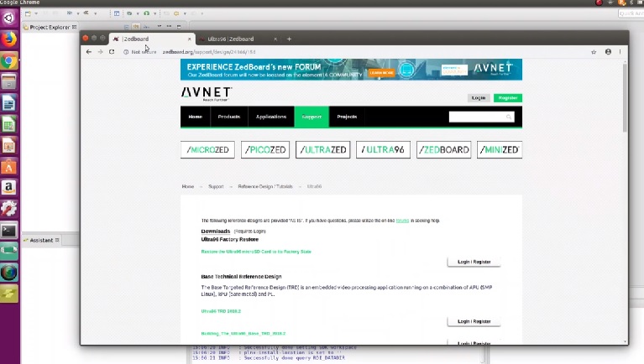Bookmark this page with the star icon

(x=594, y=52)
